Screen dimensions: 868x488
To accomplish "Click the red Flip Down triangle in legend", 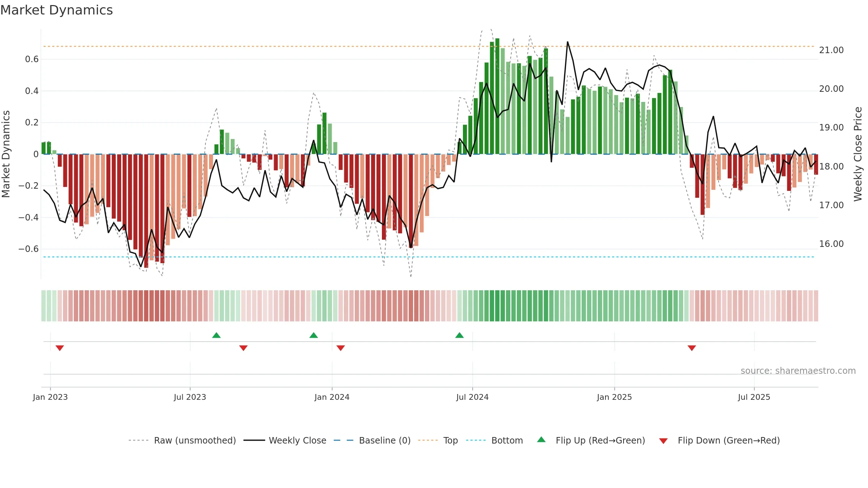I will (x=663, y=441).
